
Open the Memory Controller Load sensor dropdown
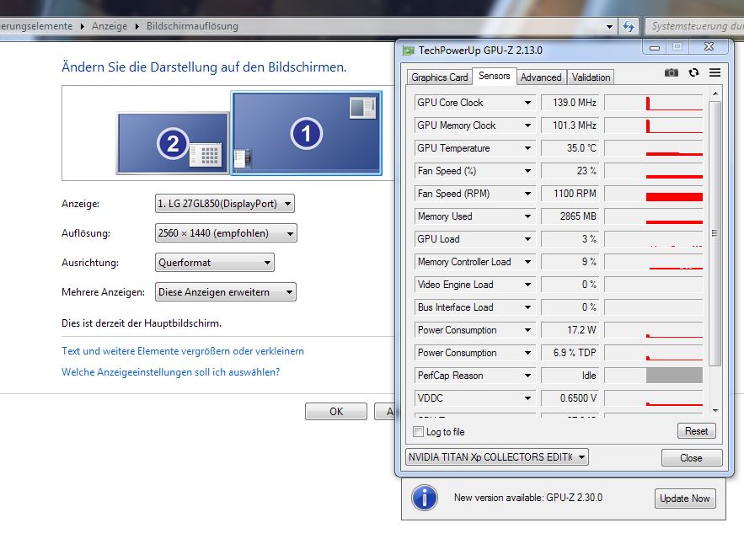point(527,262)
